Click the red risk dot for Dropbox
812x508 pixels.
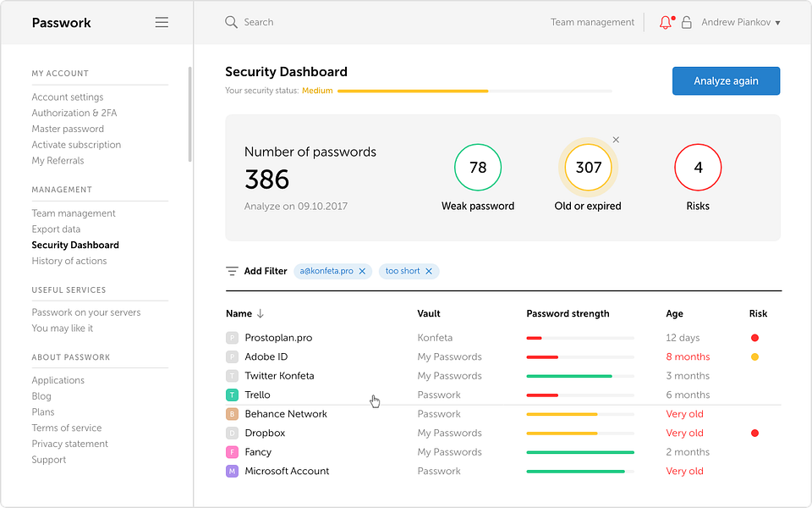tap(755, 433)
